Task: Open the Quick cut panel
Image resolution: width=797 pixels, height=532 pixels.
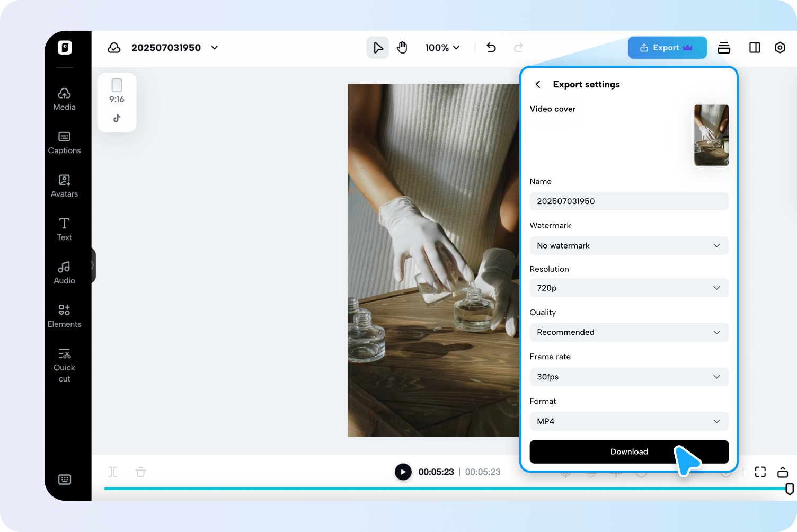Action: (64, 366)
